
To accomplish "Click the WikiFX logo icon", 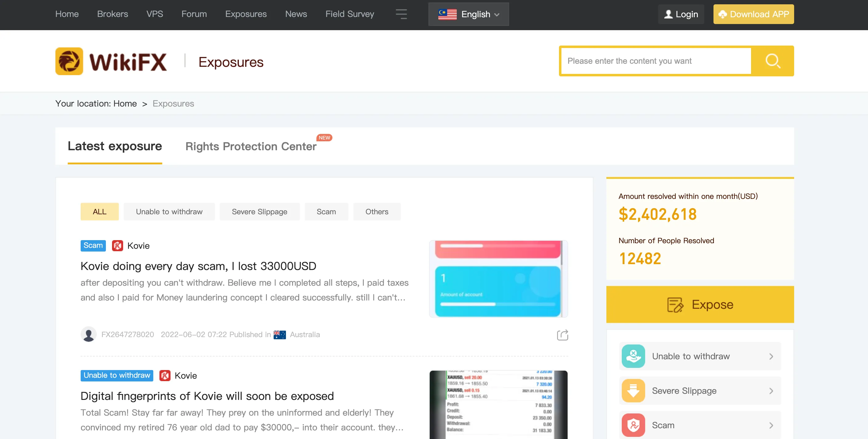I will tap(69, 61).
